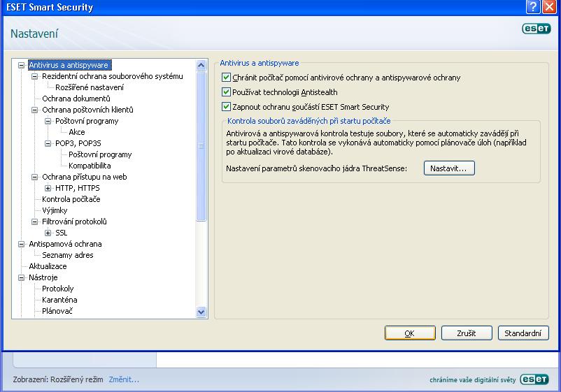The height and width of the screenshot is (392, 561).
Task: Select 'Protokoly' tree item
Action: tap(57, 289)
